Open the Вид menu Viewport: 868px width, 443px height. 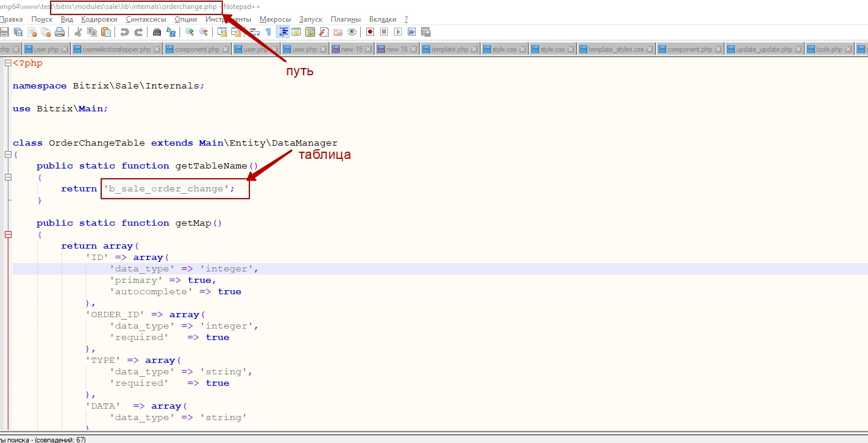click(x=67, y=19)
